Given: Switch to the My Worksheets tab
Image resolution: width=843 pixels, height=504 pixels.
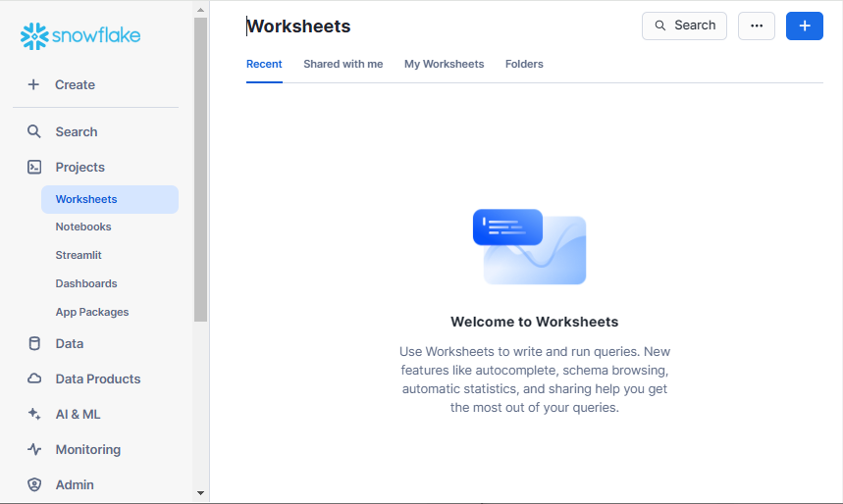Looking at the screenshot, I should [x=445, y=64].
